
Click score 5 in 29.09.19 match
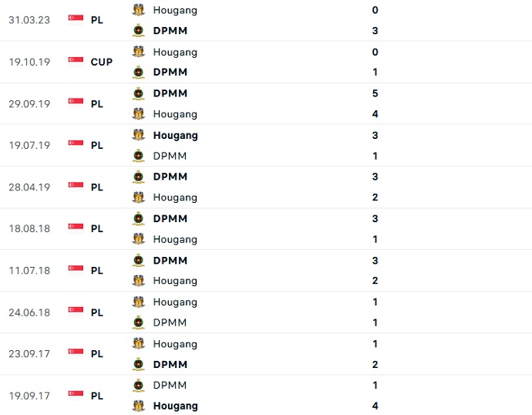coord(375,93)
